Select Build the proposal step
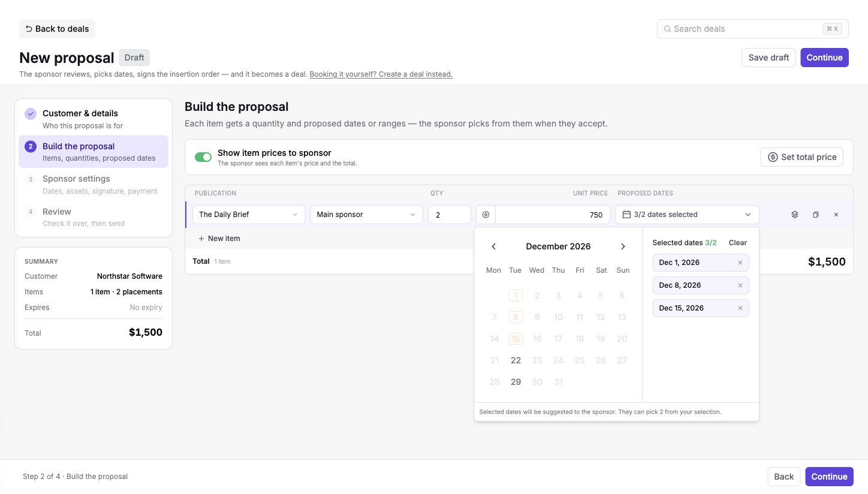The width and height of the screenshot is (868, 494). pos(94,152)
